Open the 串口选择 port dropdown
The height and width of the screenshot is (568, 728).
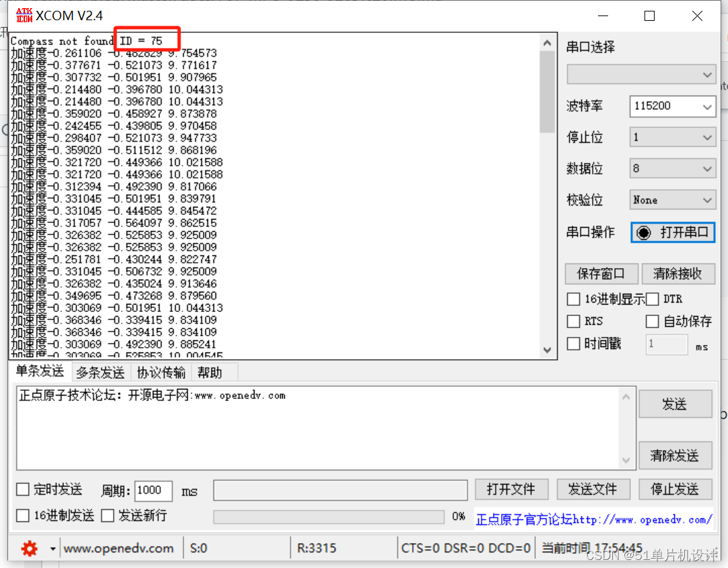tap(641, 74)
